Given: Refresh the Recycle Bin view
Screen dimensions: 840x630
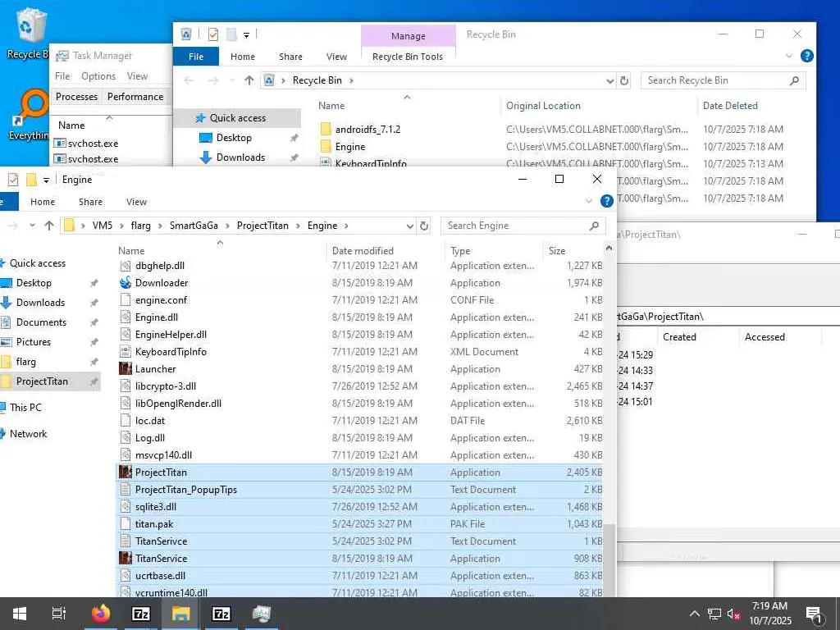Looking at the screenshot, I should 624,80.
